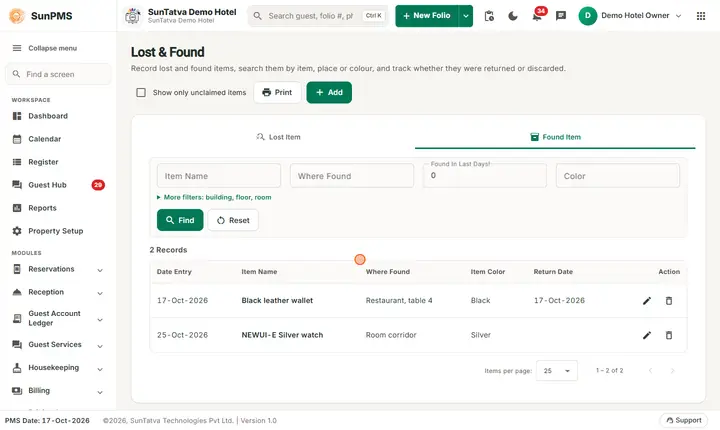Click the Where Found column header
This screenshot has height=430, width=720.
[388, 272]
